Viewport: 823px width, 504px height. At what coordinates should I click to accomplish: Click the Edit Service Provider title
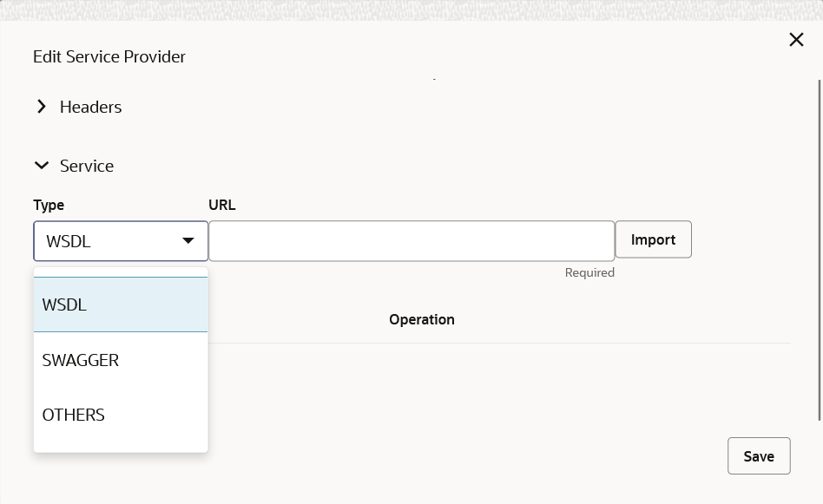coord(109,56)
